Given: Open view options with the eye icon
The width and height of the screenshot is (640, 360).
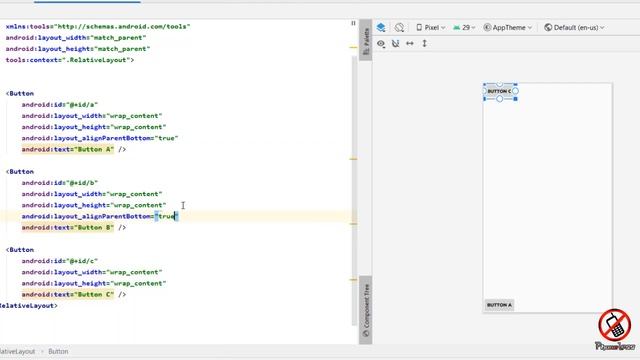Looking at the screenshot, I should pos(381,43).
